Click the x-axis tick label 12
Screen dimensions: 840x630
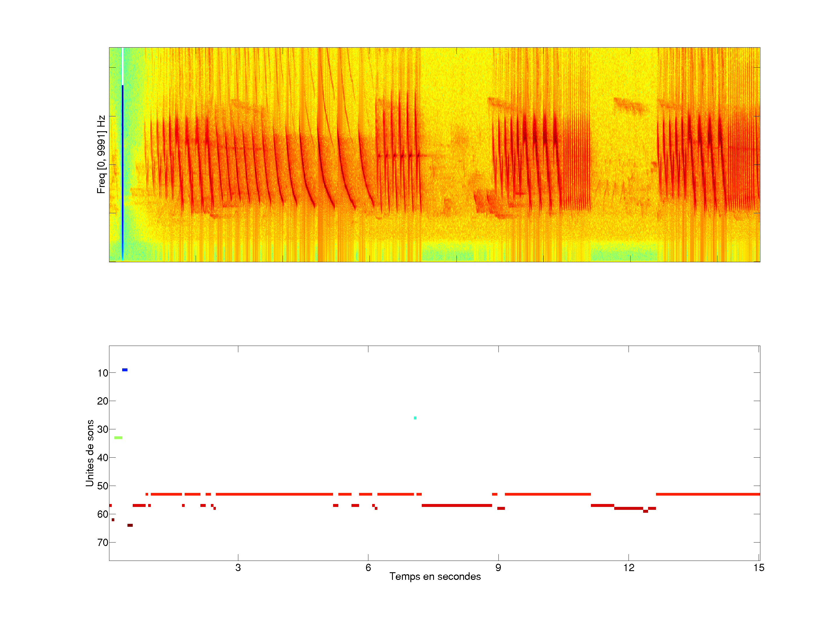629,568
